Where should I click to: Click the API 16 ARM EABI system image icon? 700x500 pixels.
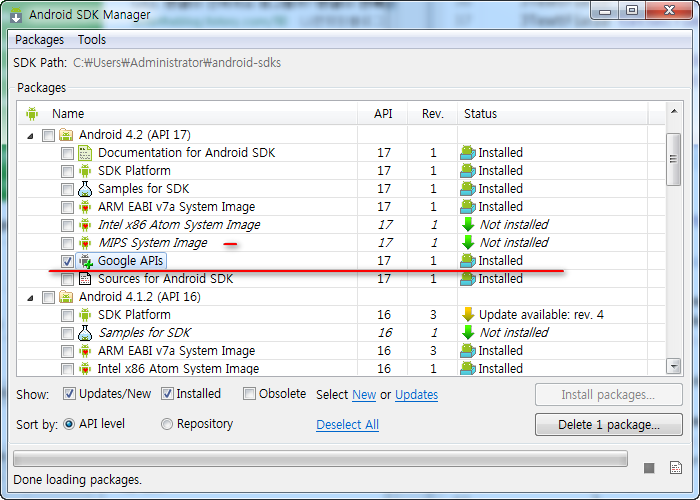click(x=85, y=351)
